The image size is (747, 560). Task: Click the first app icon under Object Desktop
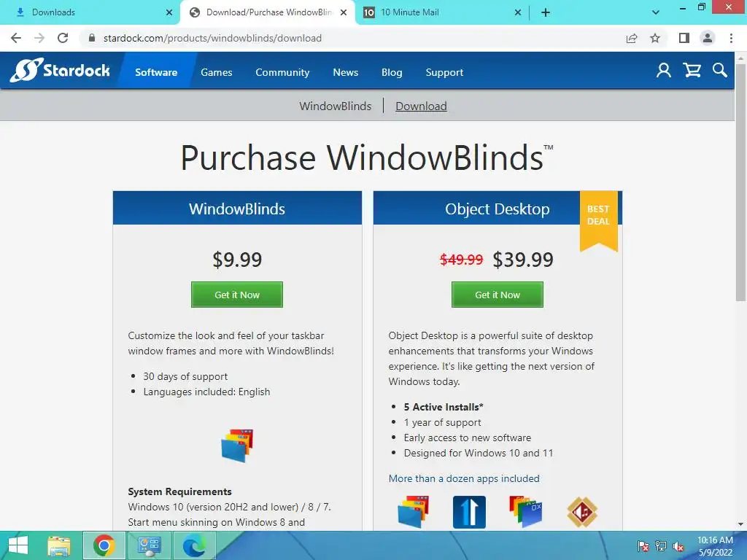point(414,512)
